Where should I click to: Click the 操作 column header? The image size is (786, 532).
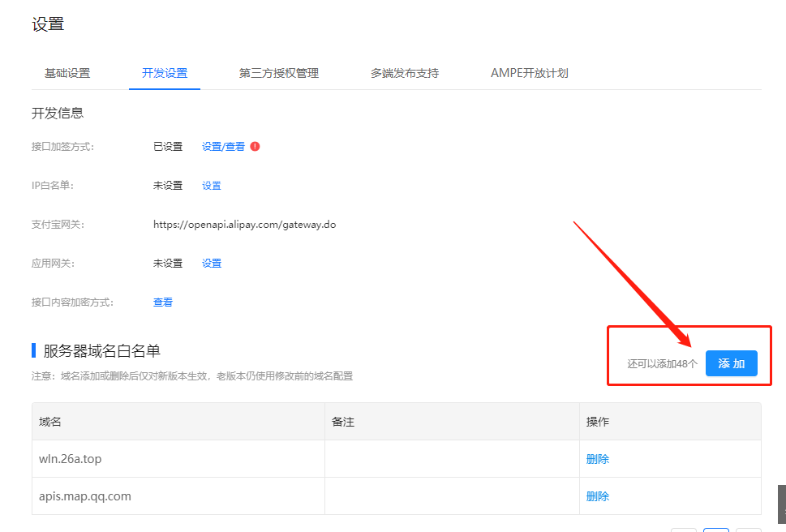coord(598,422)
